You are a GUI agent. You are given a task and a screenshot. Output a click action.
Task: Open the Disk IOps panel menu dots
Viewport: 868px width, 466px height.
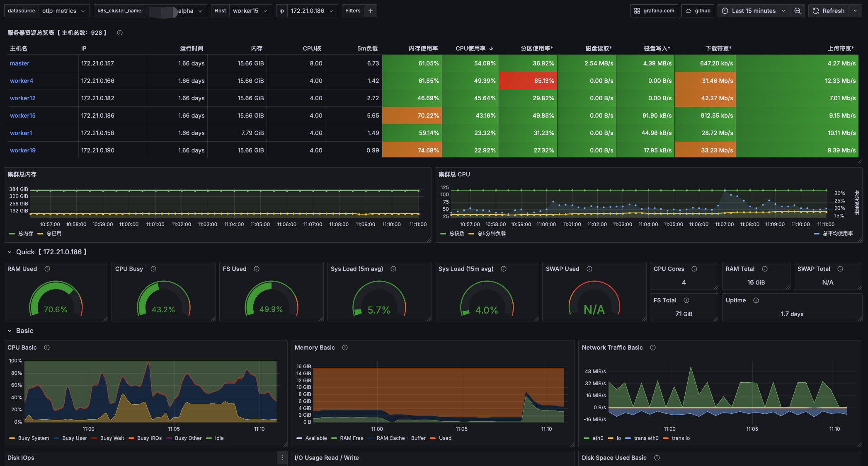[x=282, y=458]
